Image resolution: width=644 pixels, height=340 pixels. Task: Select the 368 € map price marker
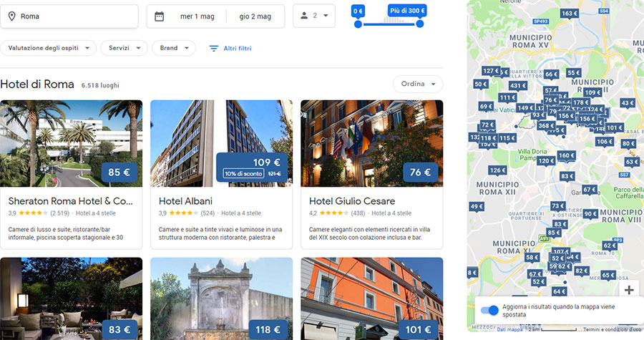(546, 126)
